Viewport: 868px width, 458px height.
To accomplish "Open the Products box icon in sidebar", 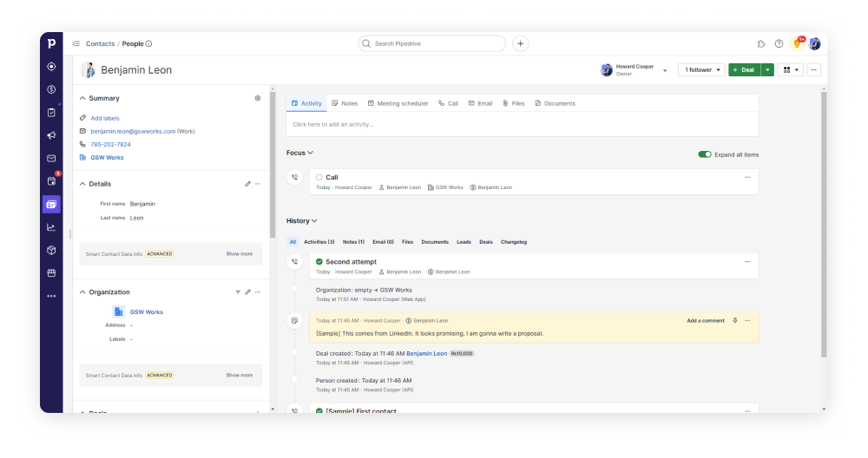I will 51,250.
